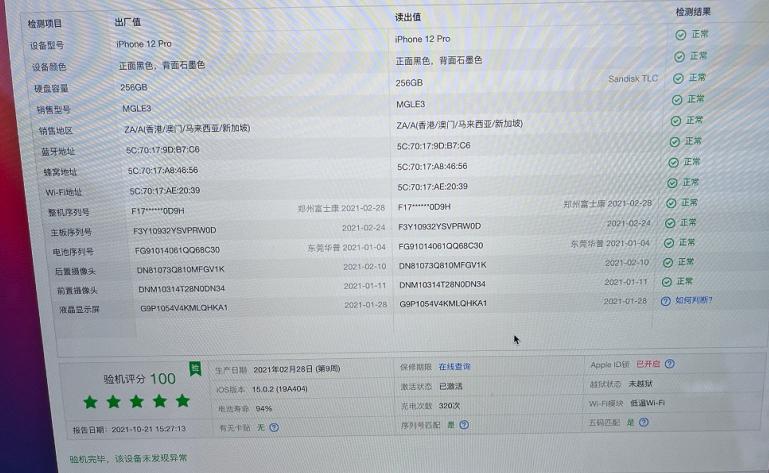Click the 验机评分 100 score text
Viewport: 769px width, 473px height.
[x=139, y=379]
